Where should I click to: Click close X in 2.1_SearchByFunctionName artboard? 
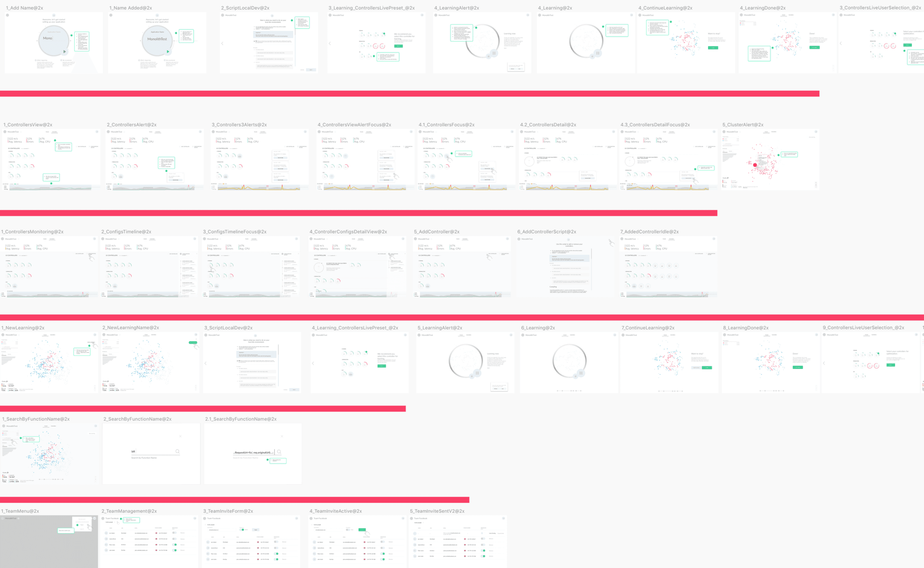(282, 436)
